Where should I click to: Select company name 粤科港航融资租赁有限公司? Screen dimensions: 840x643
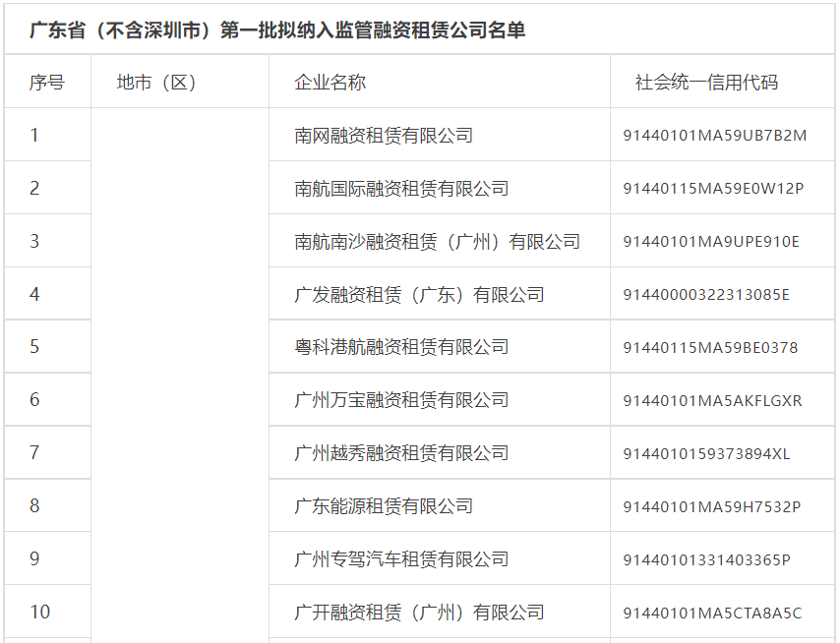401,347
